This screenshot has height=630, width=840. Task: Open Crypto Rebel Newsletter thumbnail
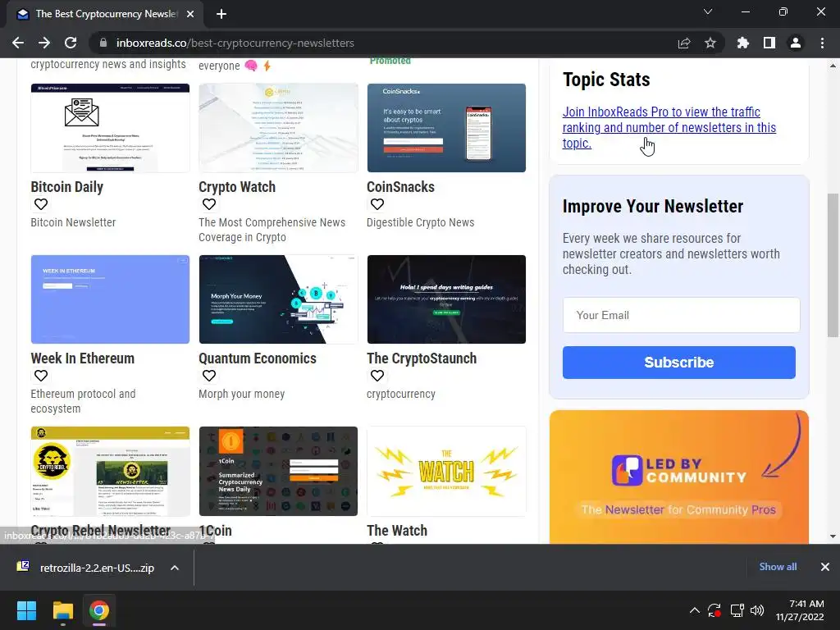click(111, 472)
